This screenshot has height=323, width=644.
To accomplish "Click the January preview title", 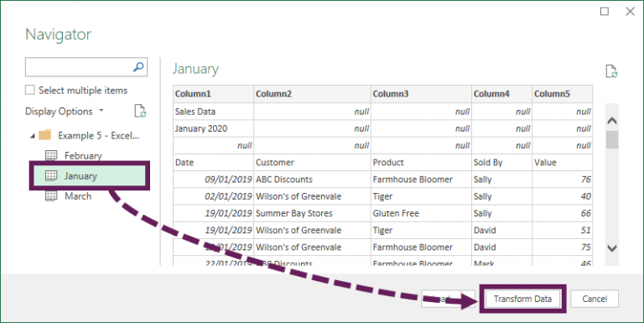I will pyautogui.click(x=195, y=69).
